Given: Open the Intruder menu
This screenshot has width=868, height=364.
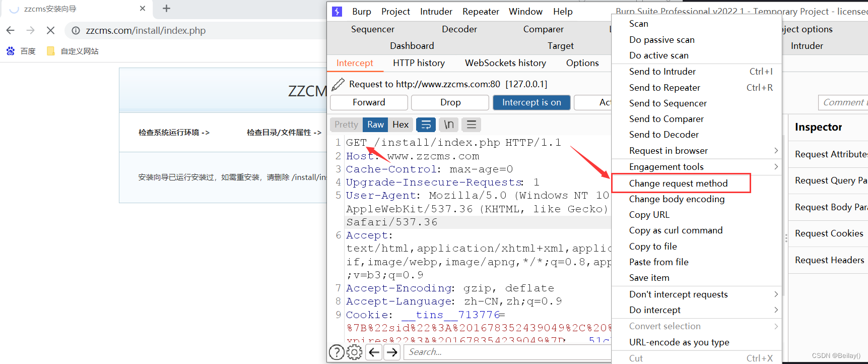Looking at the screenshot, I should (x=436, y=12).
